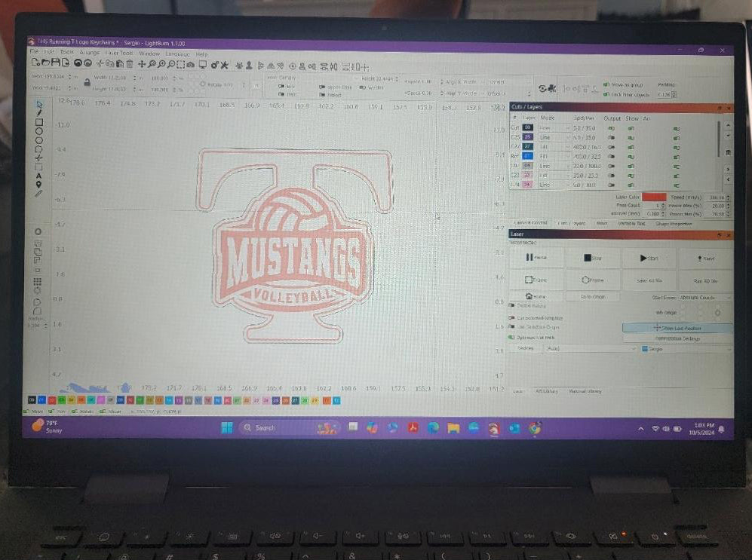
Task: Toggle Move as group switch
Action: [606, 84]
